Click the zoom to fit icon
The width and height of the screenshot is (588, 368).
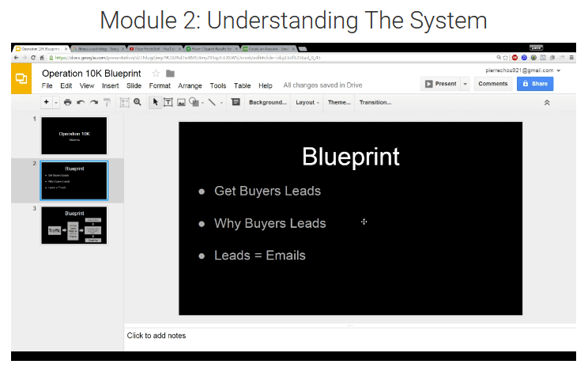click(125, 102)
